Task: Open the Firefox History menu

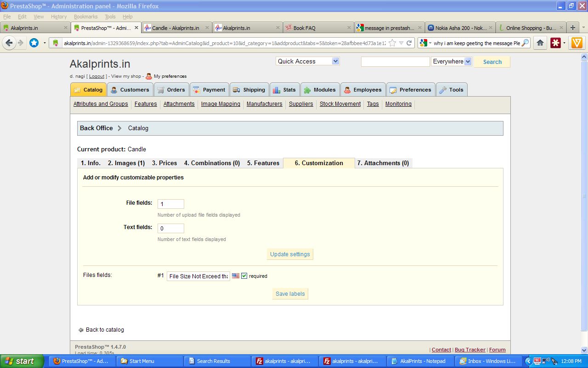Action: [x=59, y=17]
